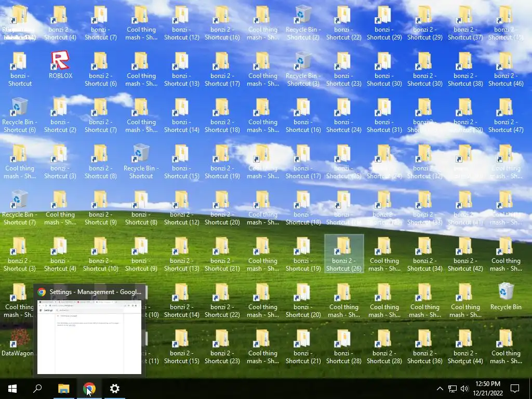This screenshot has height=399, width=532.
Task: Select bonzi 2 - Shortcut (44) folder
Action: (x=465, y=347)
